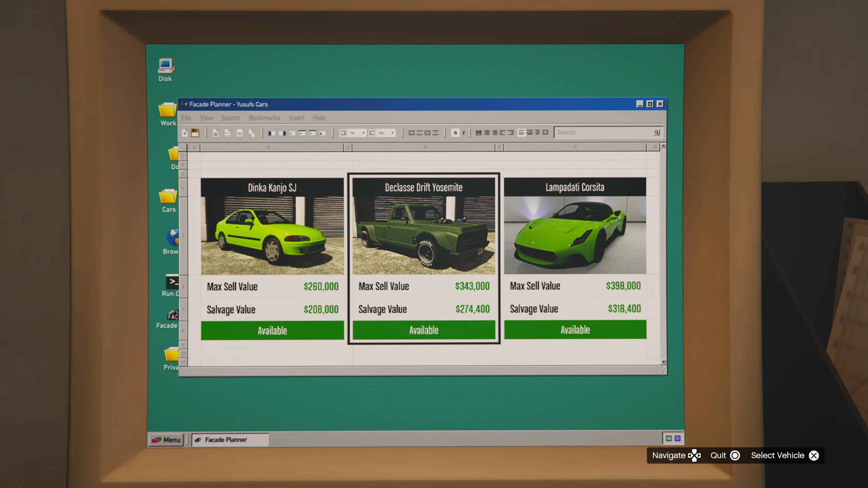Click the purple system tray icon

click(678, 438)
